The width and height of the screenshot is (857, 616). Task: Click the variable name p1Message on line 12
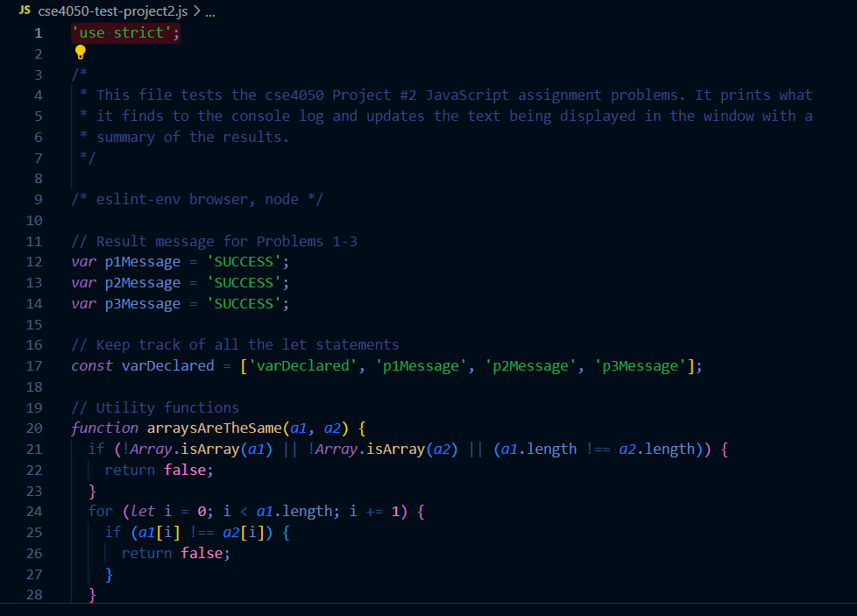pyautogui.click(x=143, y=262)
